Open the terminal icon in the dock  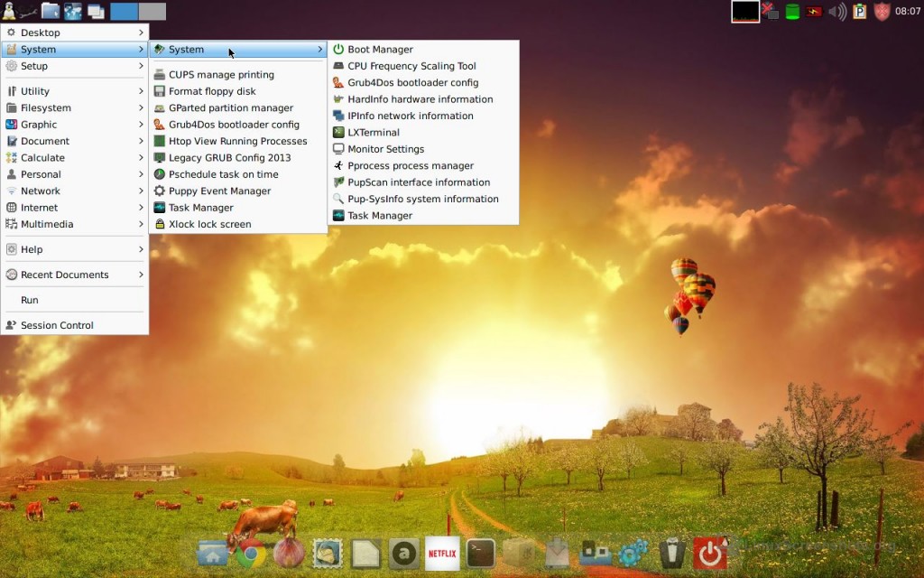coord(481,553)
